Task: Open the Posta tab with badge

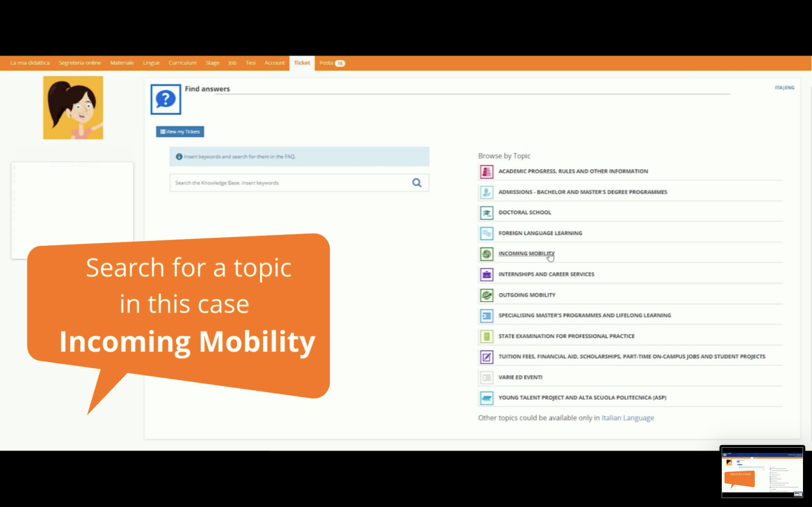Action: pos(332,63)
